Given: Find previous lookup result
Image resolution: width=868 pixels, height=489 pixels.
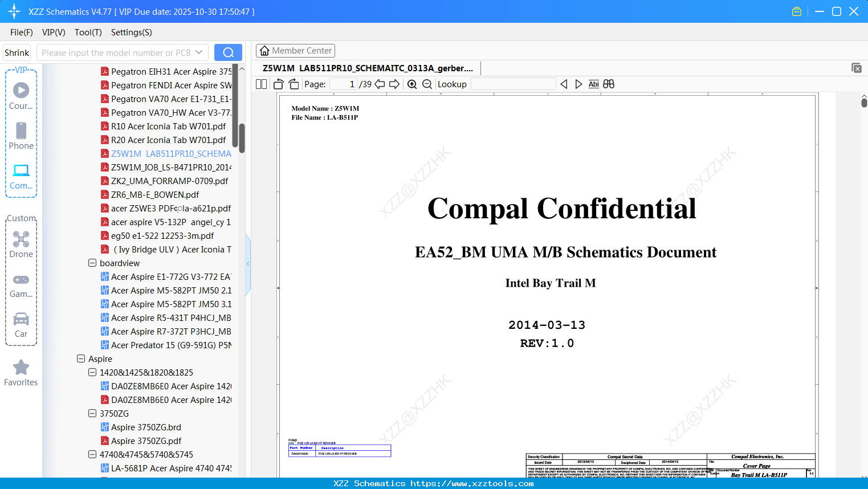Looking at the screenshot, I should (564, 84).
